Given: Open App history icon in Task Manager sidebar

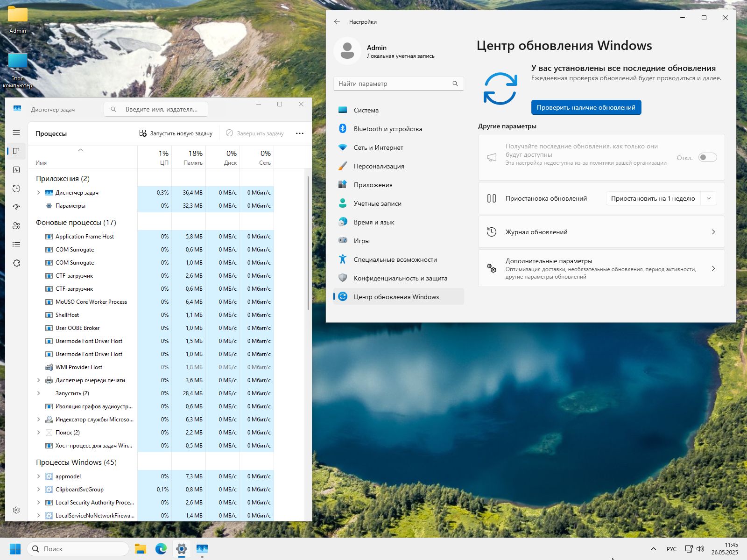Looking at the screenshot, I should click(x=16, y=189).
